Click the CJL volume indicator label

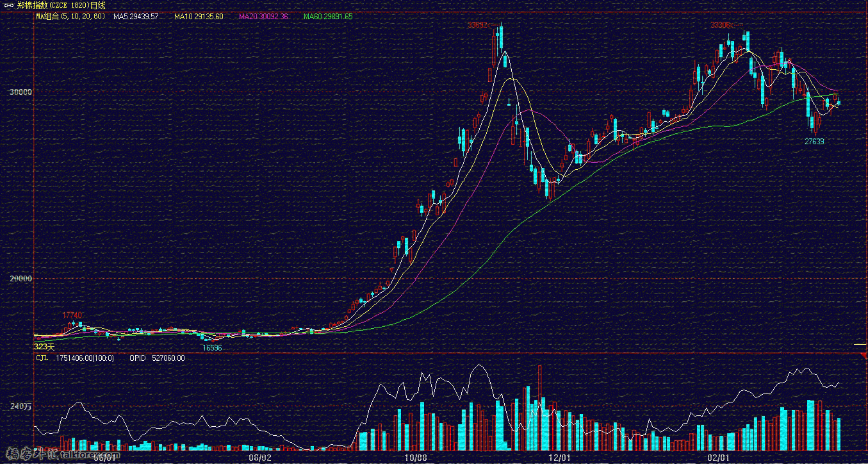coord(42,358)
